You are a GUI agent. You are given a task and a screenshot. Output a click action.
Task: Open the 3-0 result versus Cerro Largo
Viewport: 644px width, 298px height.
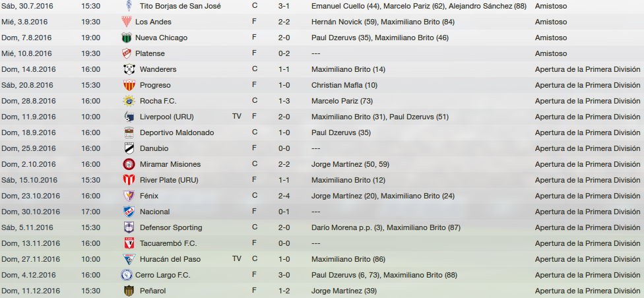pyautogui.click(x=284, y=275)
